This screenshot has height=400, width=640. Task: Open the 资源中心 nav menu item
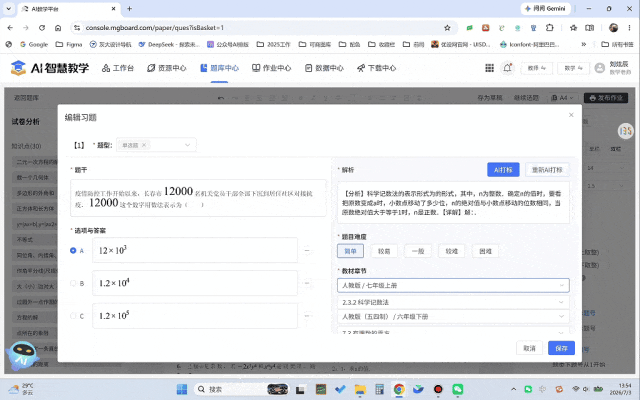pos(167,68)
